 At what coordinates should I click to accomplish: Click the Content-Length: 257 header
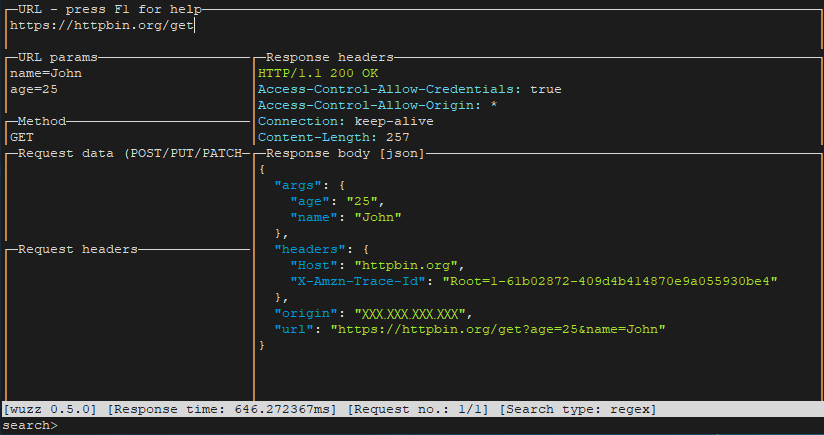click(334, 137)
